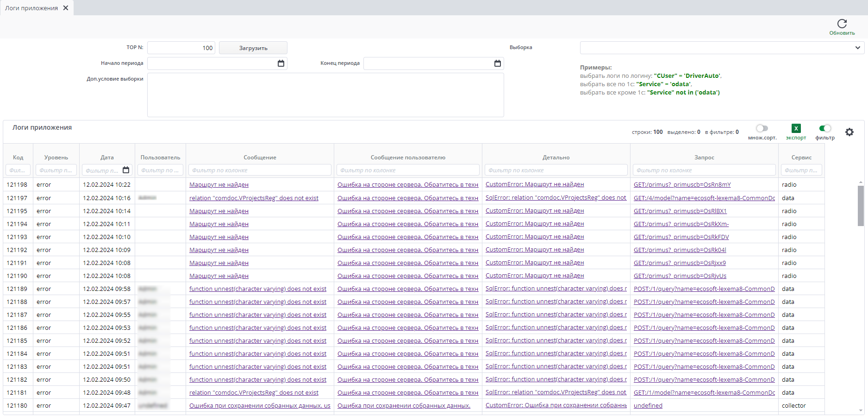Viewport: 868px width, 416px height.
Task: Focus the Доп.условие выборки text area
Action: [325, 95]
